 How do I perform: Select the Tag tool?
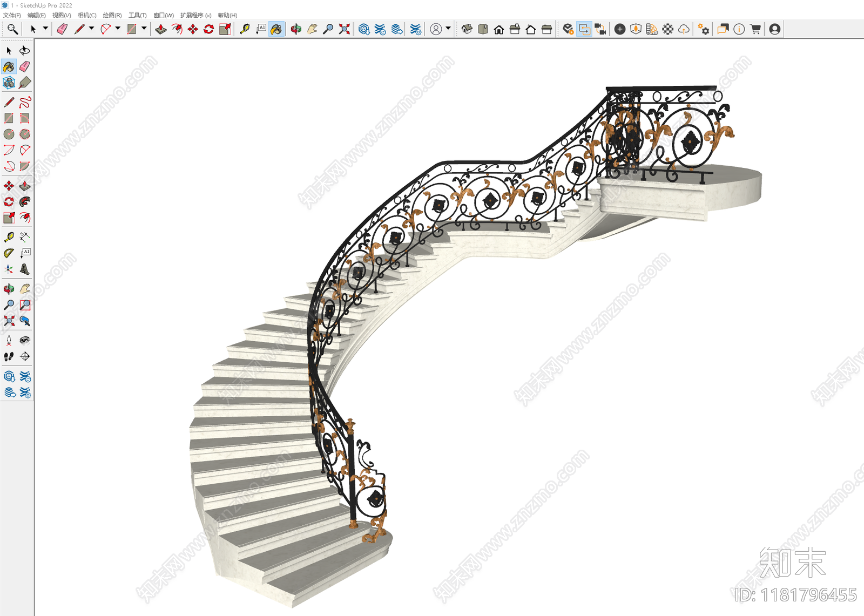(x=25, y=83)
